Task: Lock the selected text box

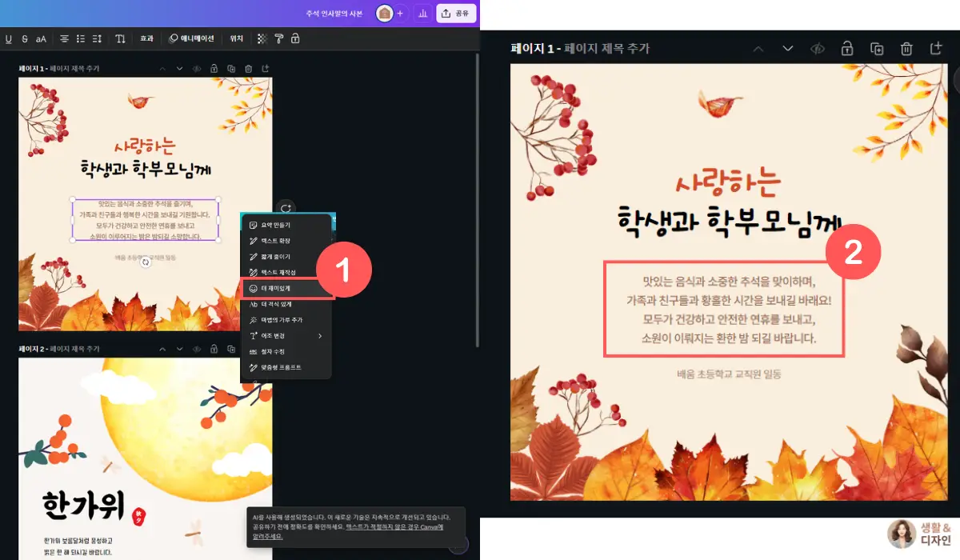Action: [x=294, y=38]
